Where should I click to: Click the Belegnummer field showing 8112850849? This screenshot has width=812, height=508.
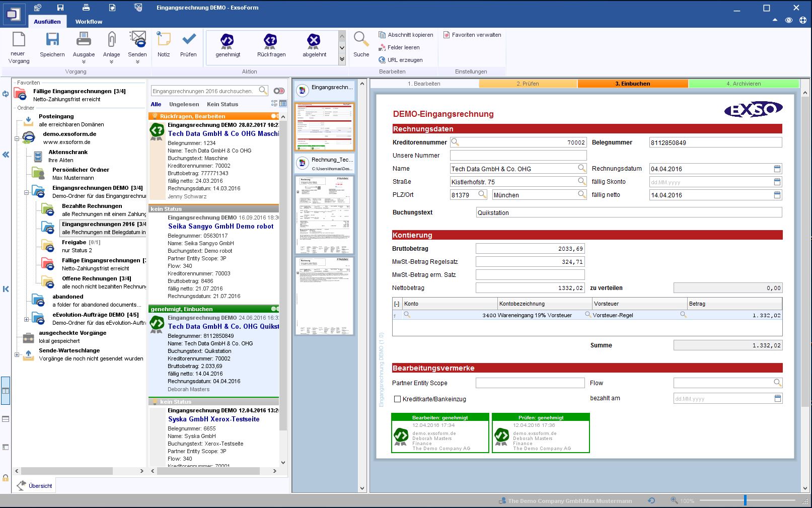715,142
